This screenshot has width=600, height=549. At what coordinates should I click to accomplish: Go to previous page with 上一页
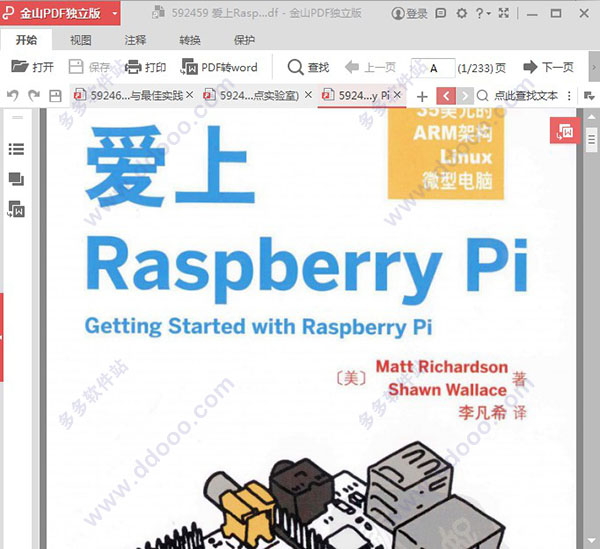[370, 67]
